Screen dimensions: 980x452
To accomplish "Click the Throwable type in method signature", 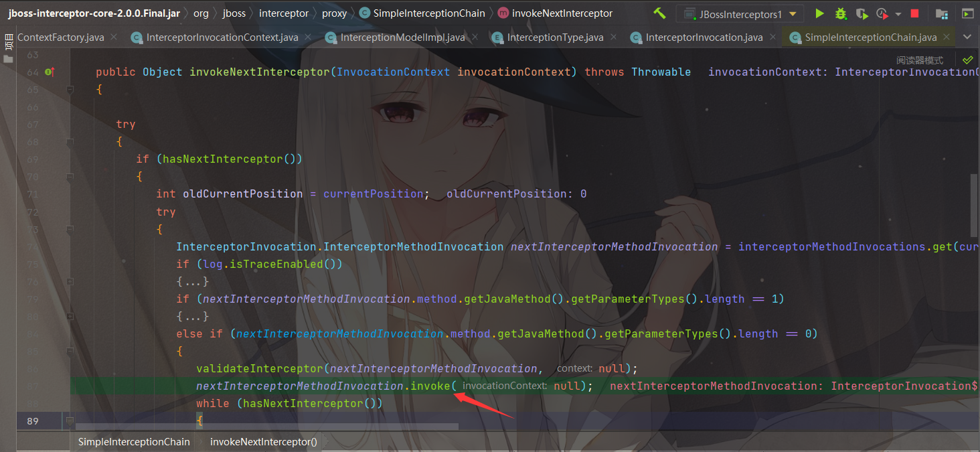I will (x=661, y=72).
